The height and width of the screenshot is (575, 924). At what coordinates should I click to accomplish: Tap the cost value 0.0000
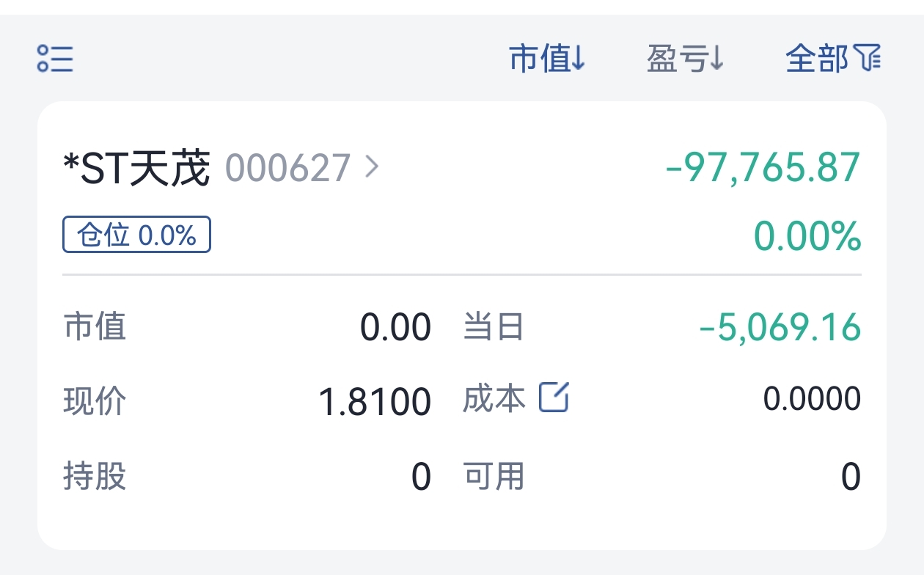tap(813, 398)
